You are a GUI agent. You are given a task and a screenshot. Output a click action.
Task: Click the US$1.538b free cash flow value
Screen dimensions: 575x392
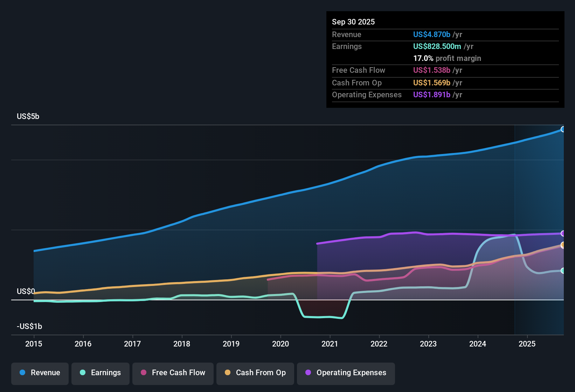point(432,70)
